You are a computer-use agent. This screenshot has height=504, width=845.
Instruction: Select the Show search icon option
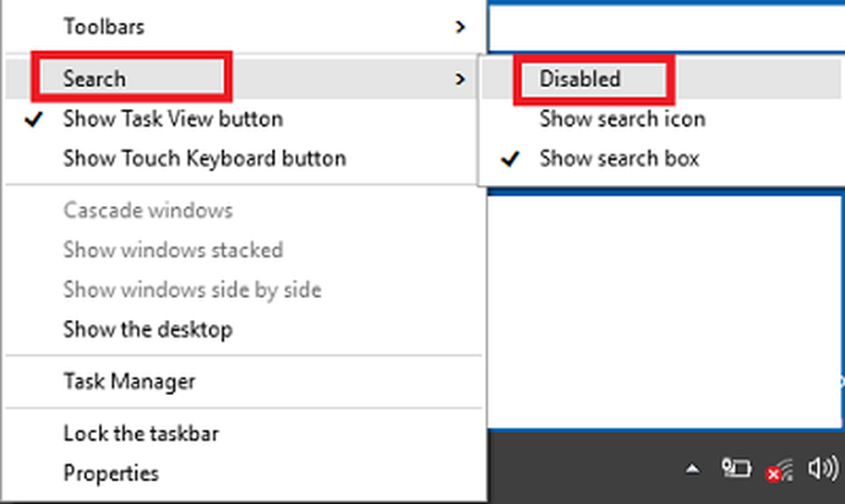point(662,119)
